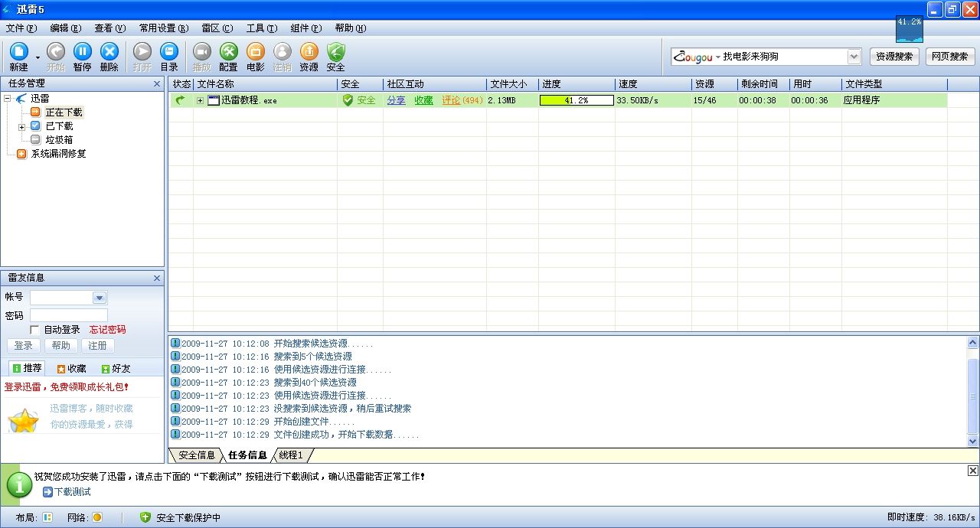This screenshot has height=528, width=980.
Task: Open the 工具(T) menu
Action: click(x=262, y=28)
